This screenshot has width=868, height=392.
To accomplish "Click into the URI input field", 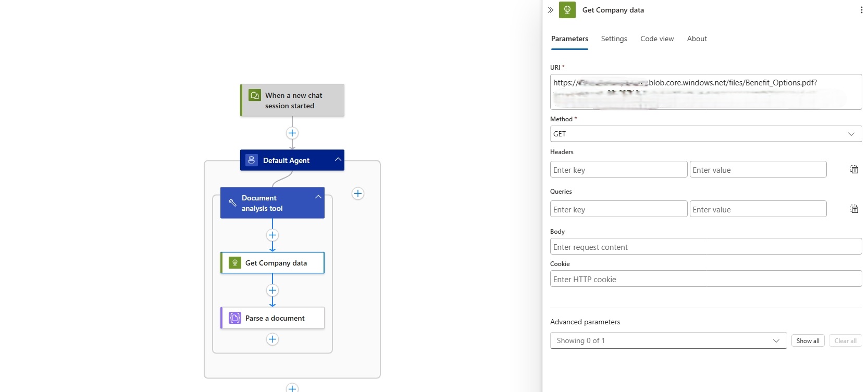I will pyautogui.click(x=706, y=92).
